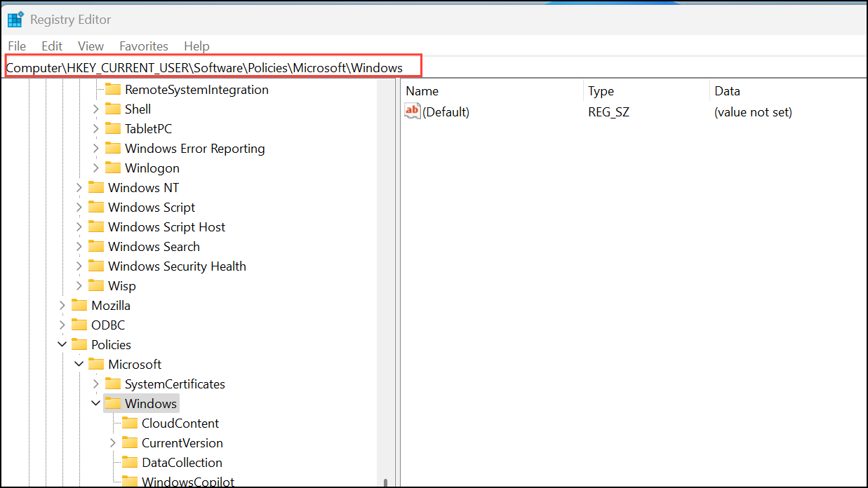The image size is (868, 488).
Task: Open the Help menu
Action: click(x=196, y=46)
